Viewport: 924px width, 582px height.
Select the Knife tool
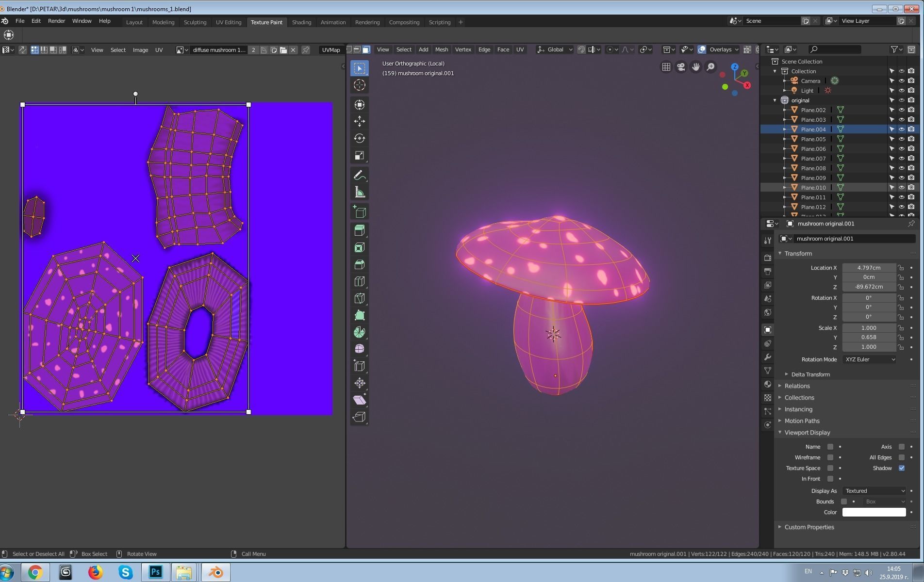(x=360, y=299)
